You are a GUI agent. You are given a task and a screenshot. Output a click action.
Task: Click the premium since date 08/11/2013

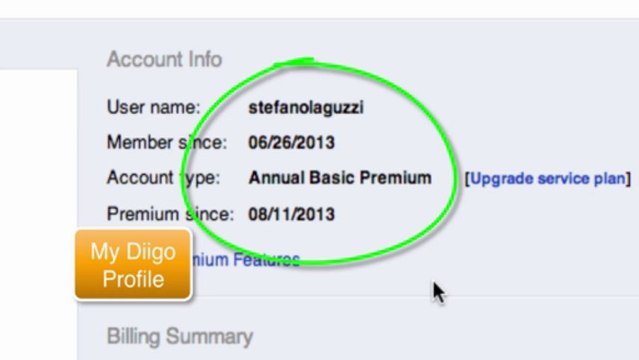291,214
